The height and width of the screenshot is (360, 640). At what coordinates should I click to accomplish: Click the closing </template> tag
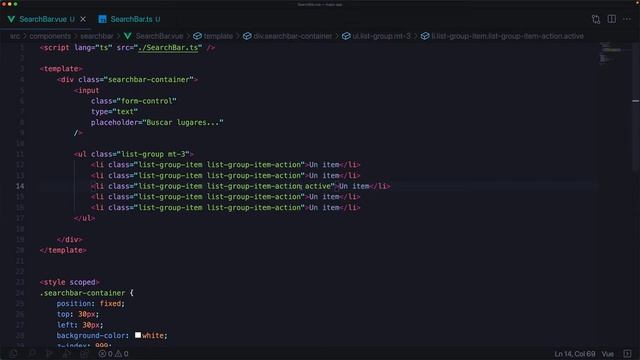63,250
